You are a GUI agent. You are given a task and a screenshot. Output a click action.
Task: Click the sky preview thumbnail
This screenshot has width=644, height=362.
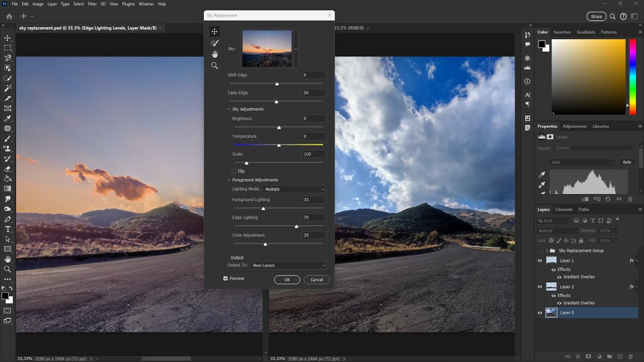pos(267,49)
